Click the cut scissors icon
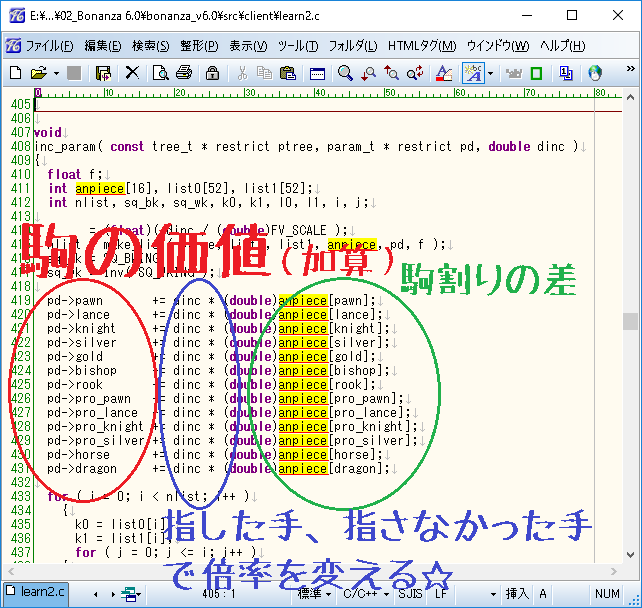The width and height of the screenshot is (642, 608). pyautogui.click(x=242, y=74)
